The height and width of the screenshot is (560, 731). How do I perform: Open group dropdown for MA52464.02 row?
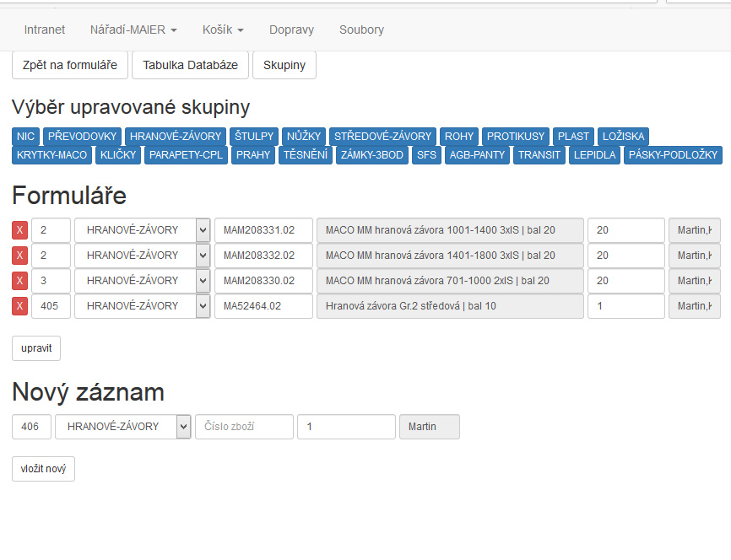point(142,306)
